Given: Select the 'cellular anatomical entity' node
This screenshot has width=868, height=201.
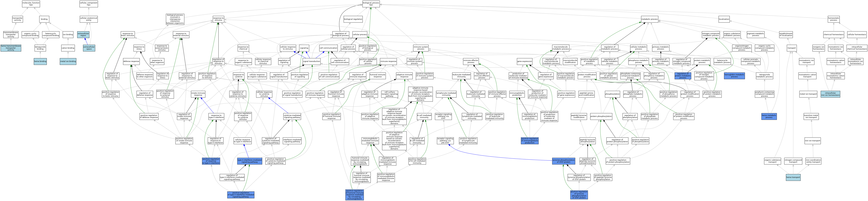Looking at the screenshot, I should coord(89,19).
